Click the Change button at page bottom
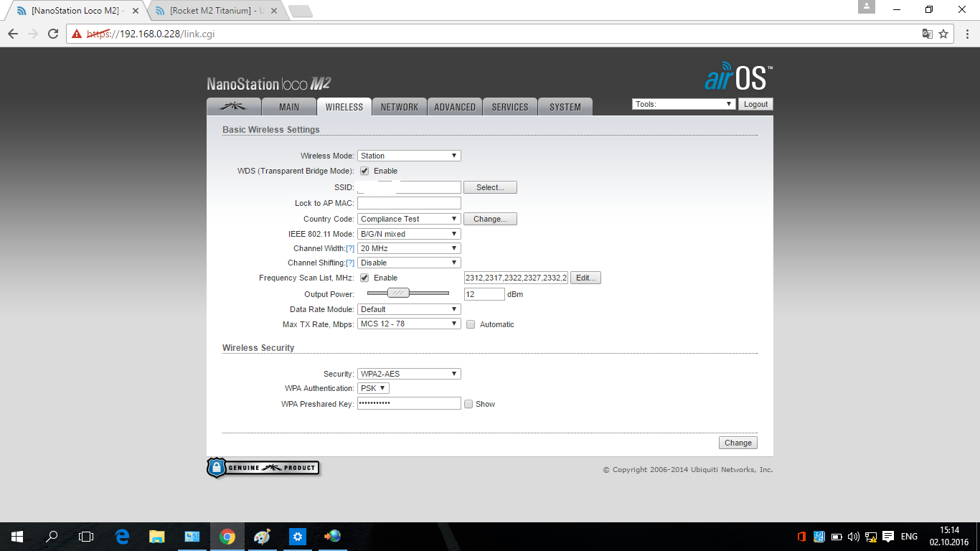Image resolution: width=980 pixels, height=551 pixels. pos(738,443)
